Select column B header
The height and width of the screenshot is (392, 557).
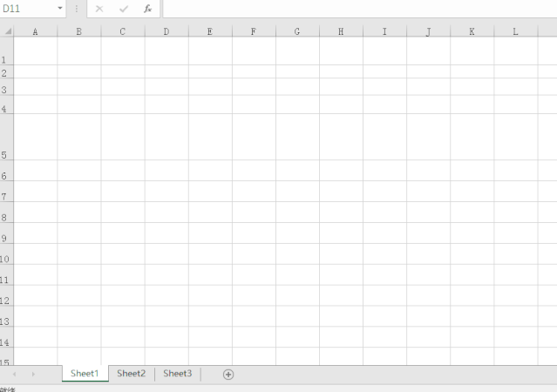(x=79, y=31)
